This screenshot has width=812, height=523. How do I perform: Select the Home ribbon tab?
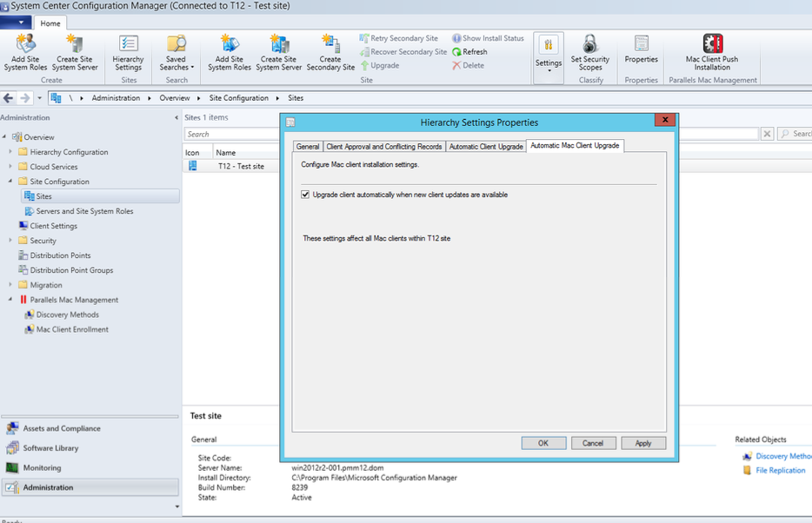pyautogui.click(x=50, y=23)
